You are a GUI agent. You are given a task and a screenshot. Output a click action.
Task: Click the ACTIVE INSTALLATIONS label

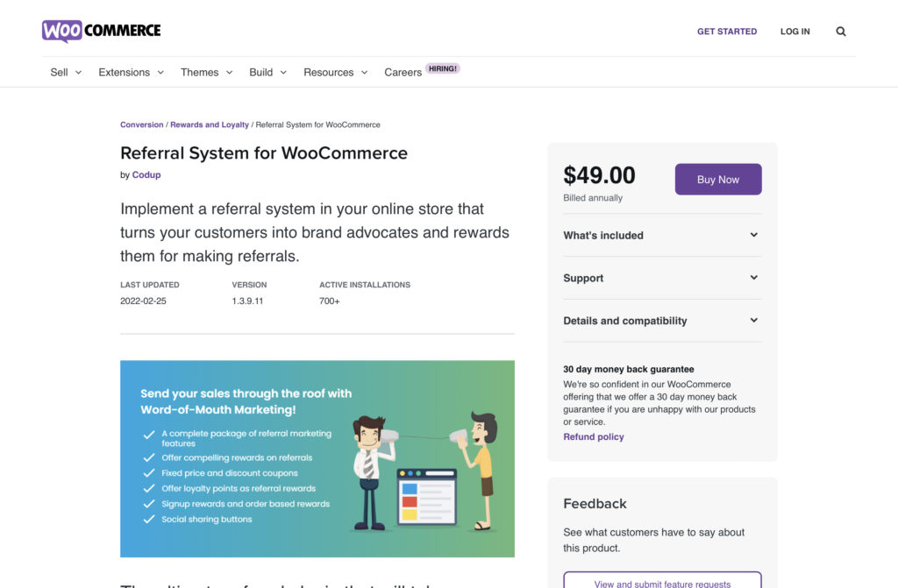click(365, 285)
